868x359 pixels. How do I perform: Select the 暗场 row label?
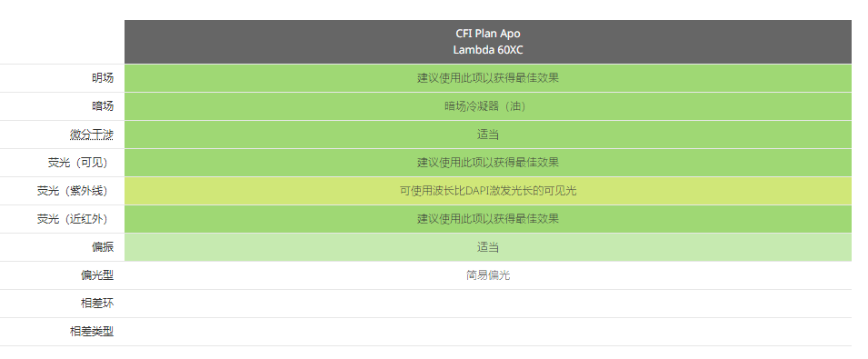click(103, 106)
